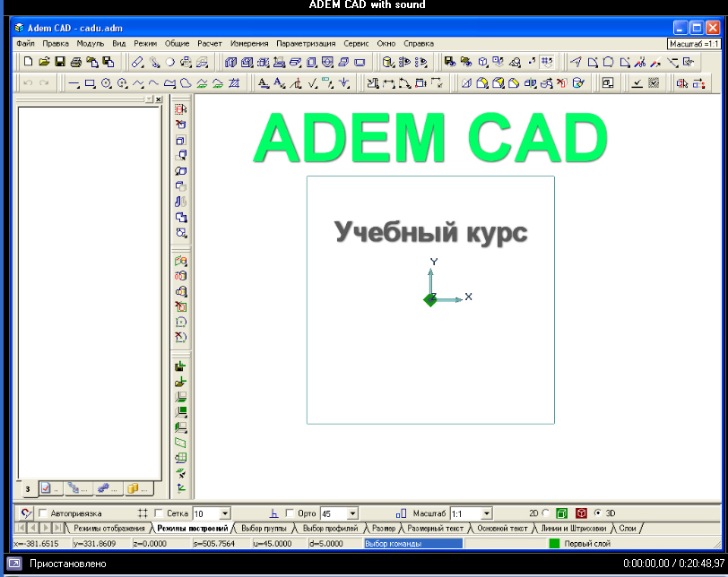Open the Масштаб scale dropdown
The width and height of the screenshot is (728, 577).
487,513
